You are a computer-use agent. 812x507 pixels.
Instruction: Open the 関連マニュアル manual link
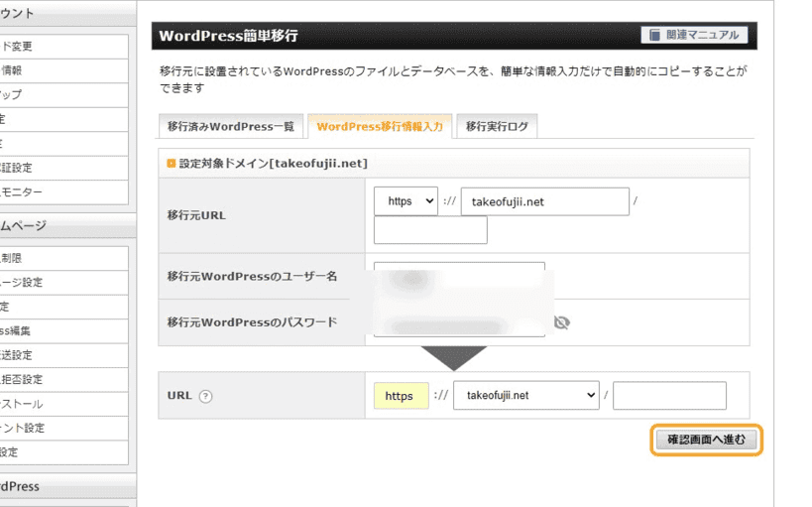click(x=694, y=35)
